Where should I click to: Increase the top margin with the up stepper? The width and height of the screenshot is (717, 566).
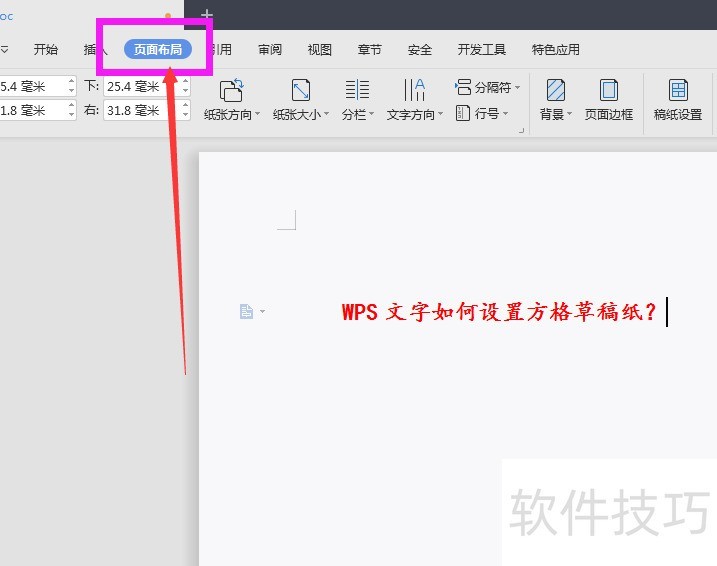71,81
